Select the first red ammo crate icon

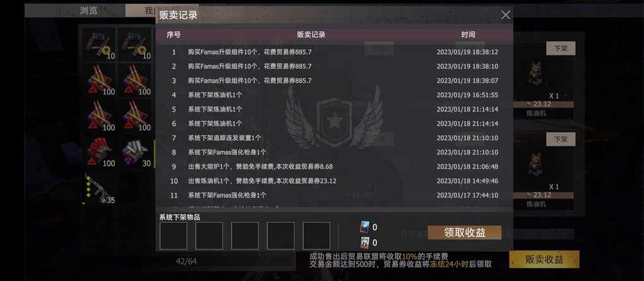[x=99, y=80]
